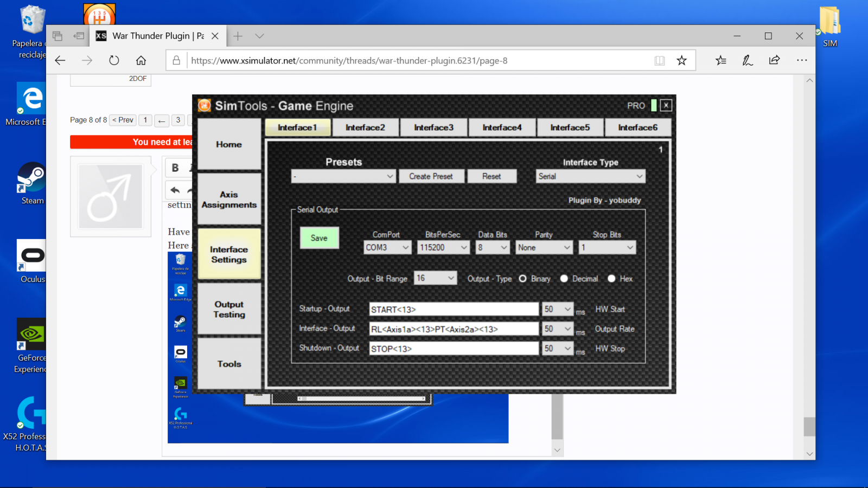
Task: Select Decimal output type
Action: pos(564,279)
